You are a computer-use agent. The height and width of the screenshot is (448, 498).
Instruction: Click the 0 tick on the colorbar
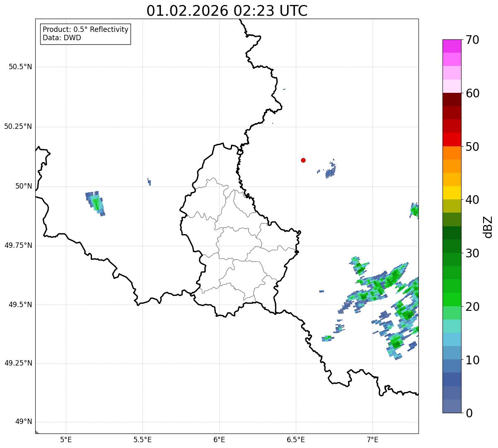coord(469,413)
